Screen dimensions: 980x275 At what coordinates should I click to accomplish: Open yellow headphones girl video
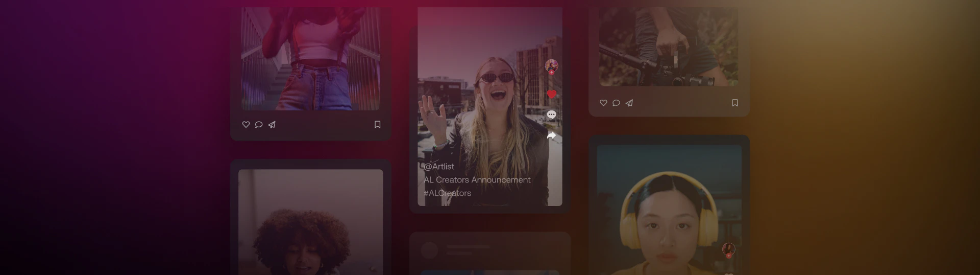[x=669, y=210]
